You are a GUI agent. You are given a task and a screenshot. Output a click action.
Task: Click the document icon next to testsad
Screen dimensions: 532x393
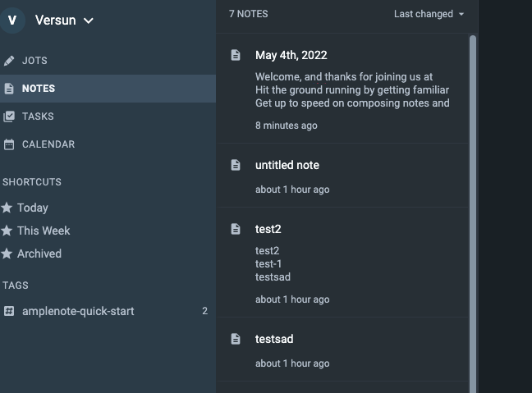click(236, 339)
